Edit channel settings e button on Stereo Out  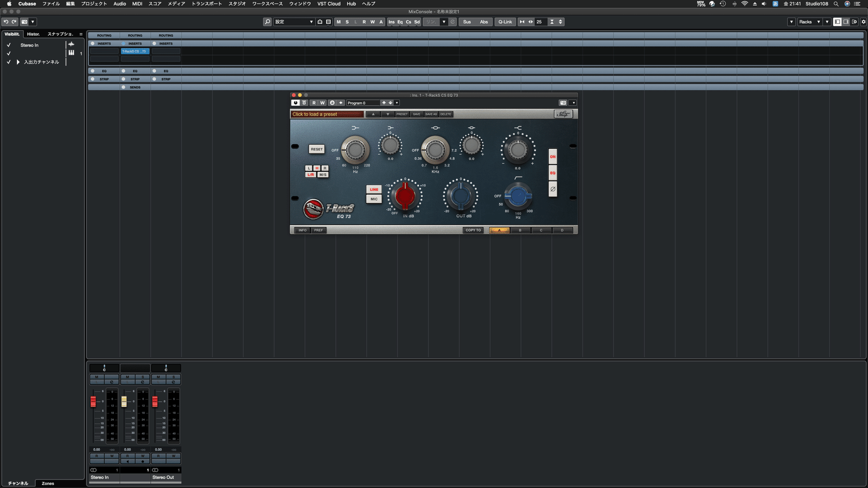tap(174, 382)
